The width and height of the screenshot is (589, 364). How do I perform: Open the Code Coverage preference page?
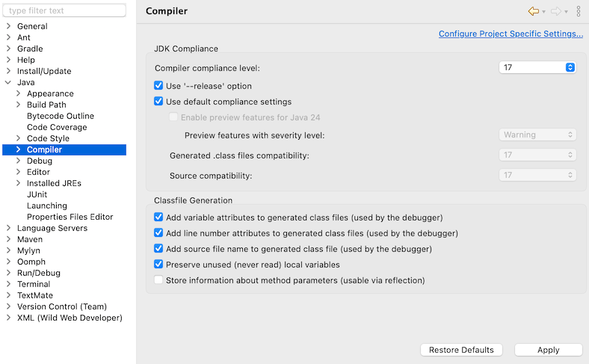(57, 127)
